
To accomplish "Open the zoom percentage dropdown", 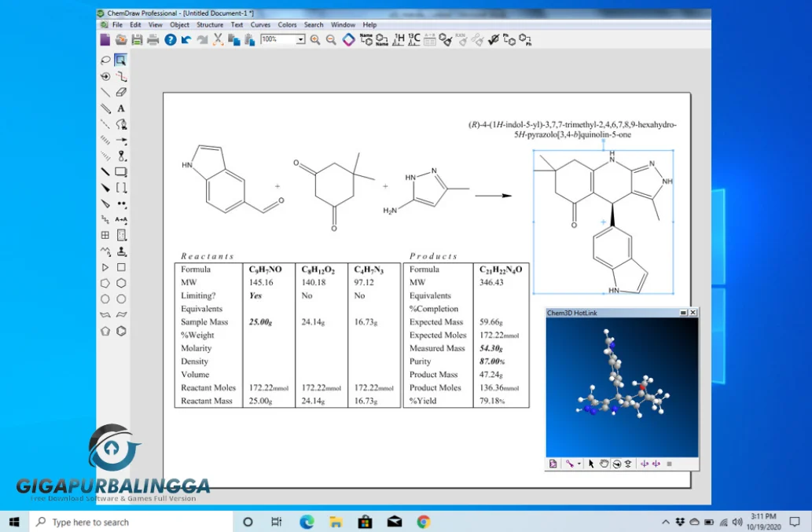I will pyautogui.click(x=300, y=39).
